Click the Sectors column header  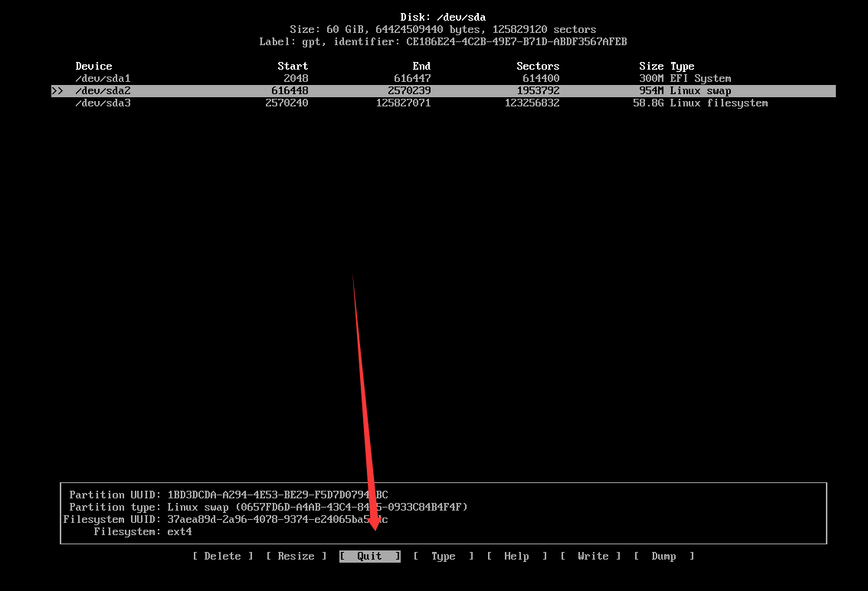[538, 67]
